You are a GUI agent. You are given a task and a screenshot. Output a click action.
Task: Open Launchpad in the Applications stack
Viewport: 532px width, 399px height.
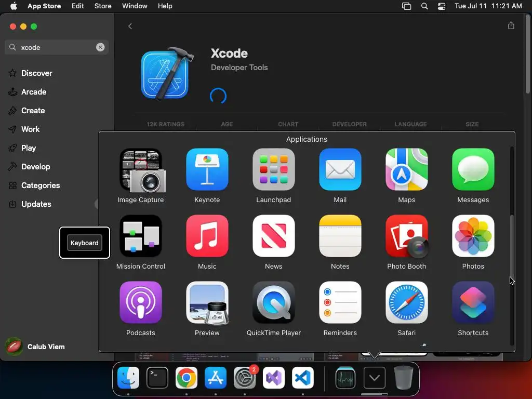click(273, 170)
